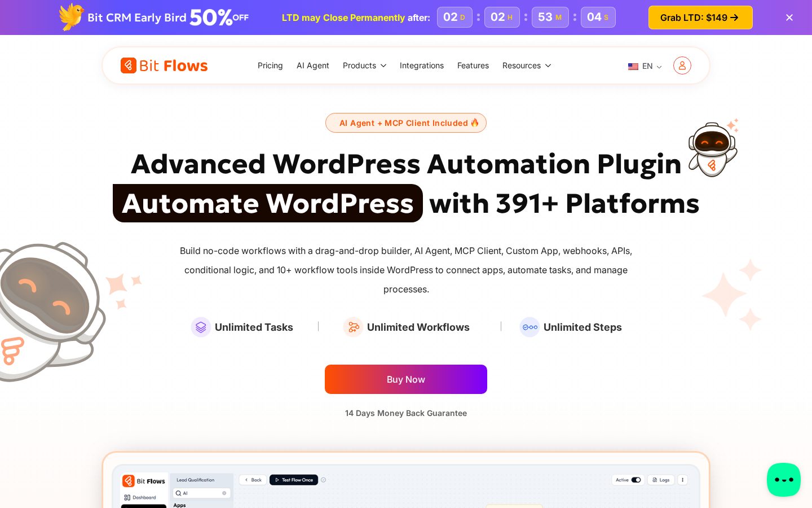Open the Pricing page
Viewport: 812px width, 508px height.
(x=270, y=65)
